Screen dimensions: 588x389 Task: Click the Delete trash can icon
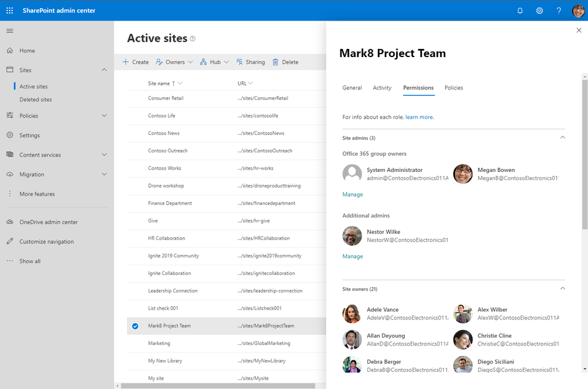click(x=275, y=62)
